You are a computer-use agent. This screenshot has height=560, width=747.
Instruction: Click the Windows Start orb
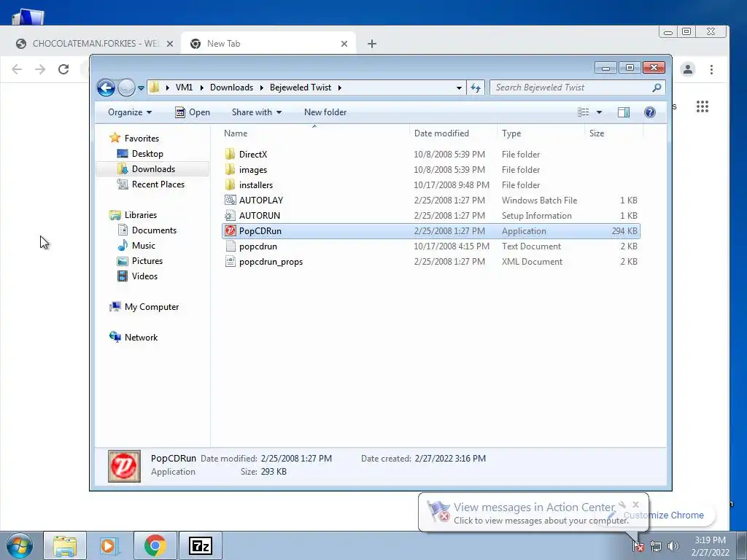coord(20,545)
